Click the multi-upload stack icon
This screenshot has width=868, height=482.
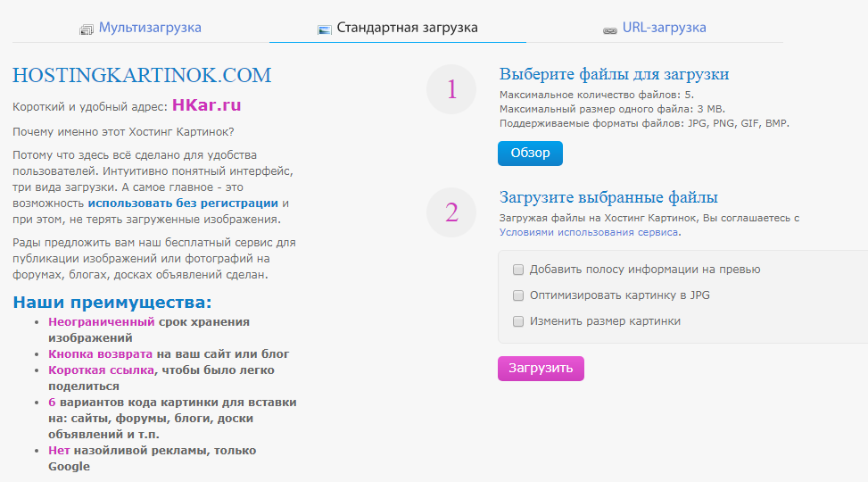(x=87, y=30)
